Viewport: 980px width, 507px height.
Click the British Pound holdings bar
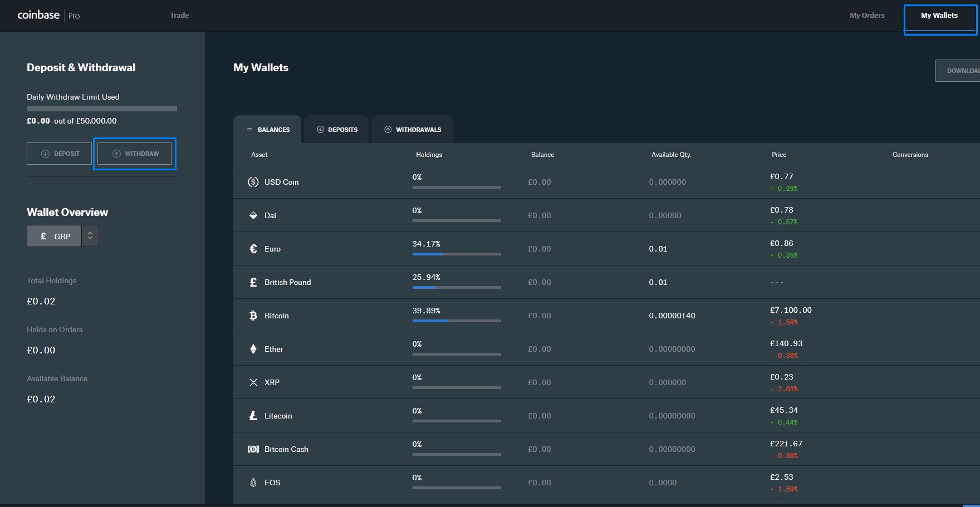(457, 287)
